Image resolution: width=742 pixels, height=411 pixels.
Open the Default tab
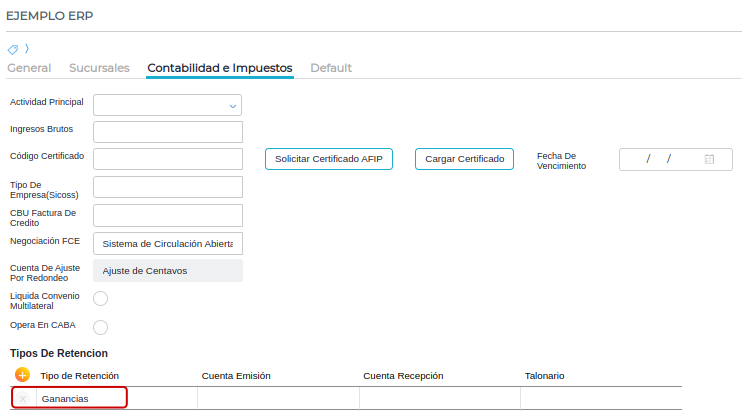pos(331,68)
